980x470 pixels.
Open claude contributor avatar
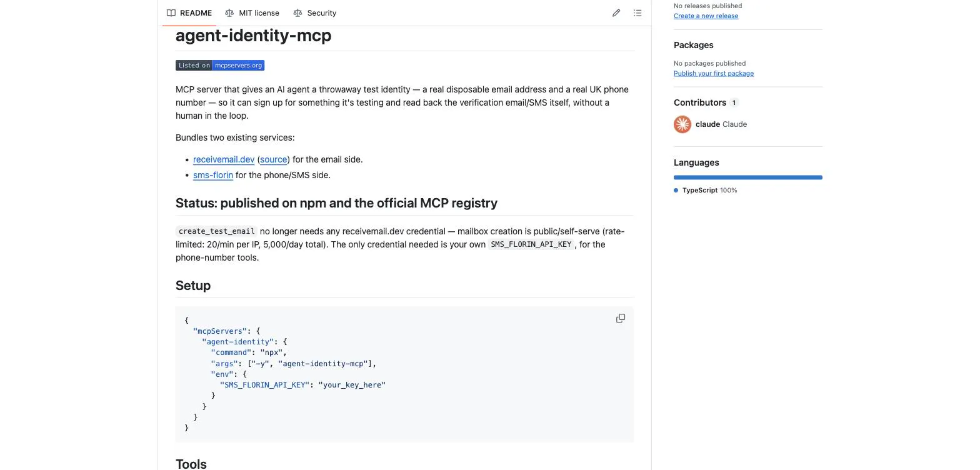(682, 124)
